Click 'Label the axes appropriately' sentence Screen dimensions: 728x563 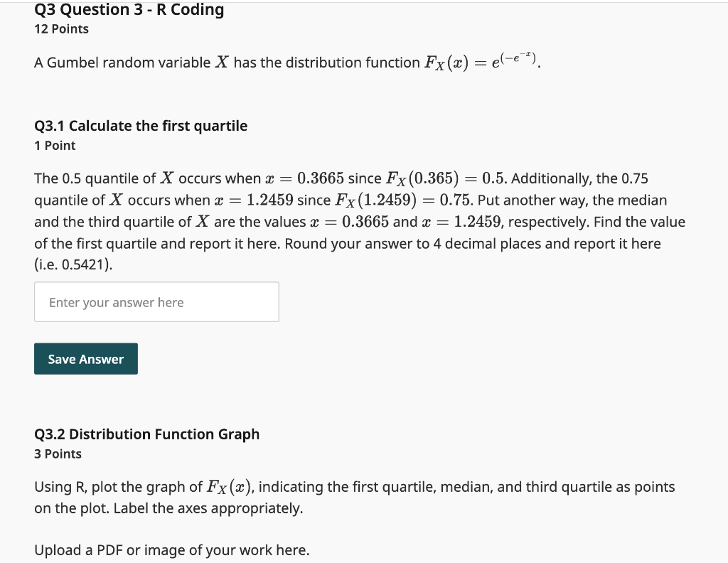[x=208, y=508]
